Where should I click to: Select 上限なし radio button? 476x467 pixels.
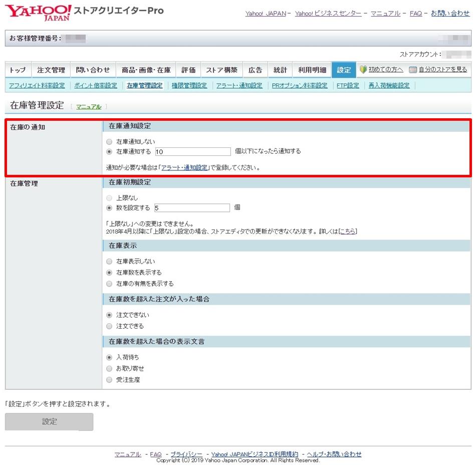click(x=109, y=198)
